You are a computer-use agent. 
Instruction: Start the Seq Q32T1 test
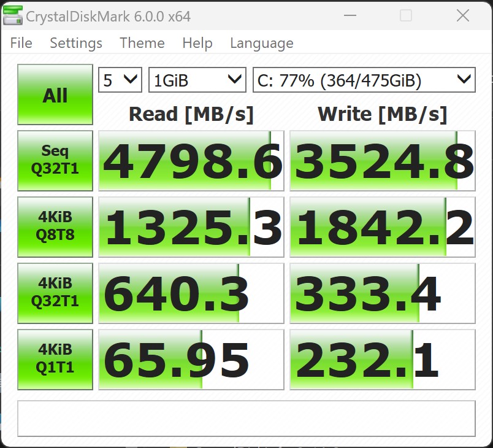click(55, 160)
